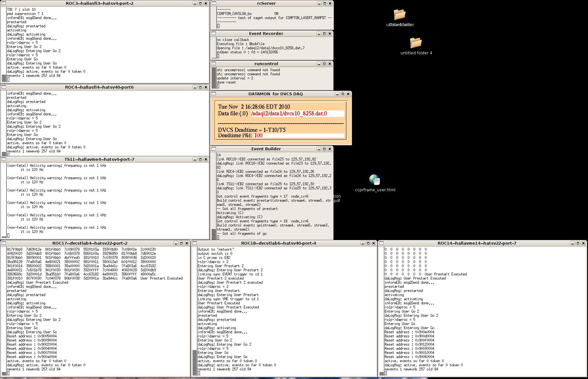Open window menu of DATAMON window
Viewport: 588px width, 379px height.
coord(214,94)
